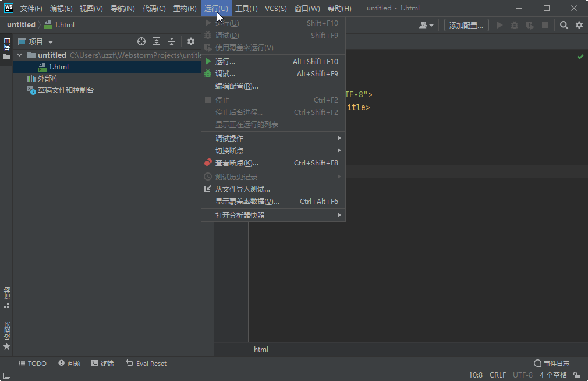Click the CRLF line separator indicator
This screenshot has width=588, height=381.
click(498, 375)
